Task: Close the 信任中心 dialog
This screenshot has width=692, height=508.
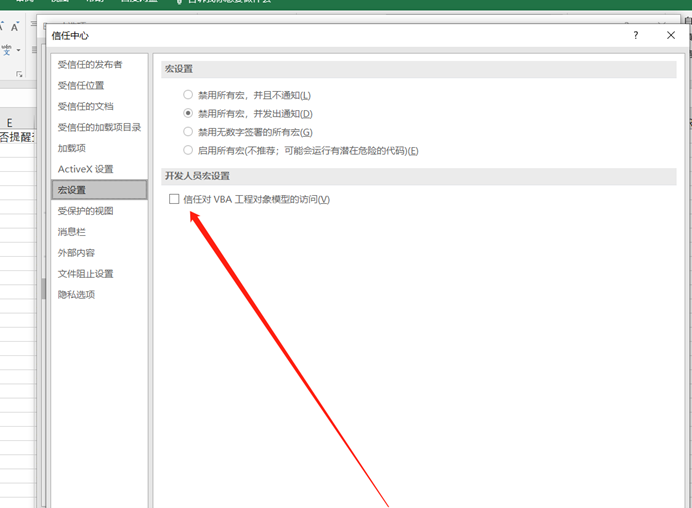Action: pyautogui.click(x=671, y=35)
